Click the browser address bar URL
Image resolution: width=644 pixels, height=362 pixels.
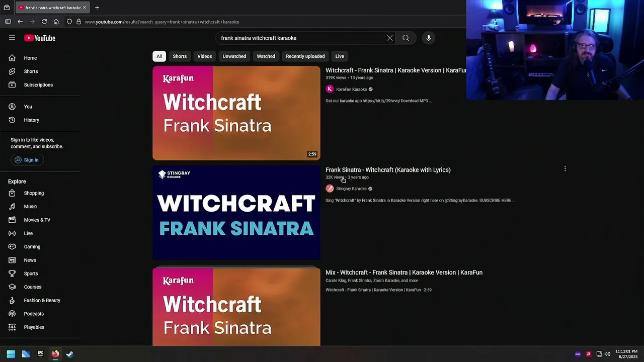(162, 22)
